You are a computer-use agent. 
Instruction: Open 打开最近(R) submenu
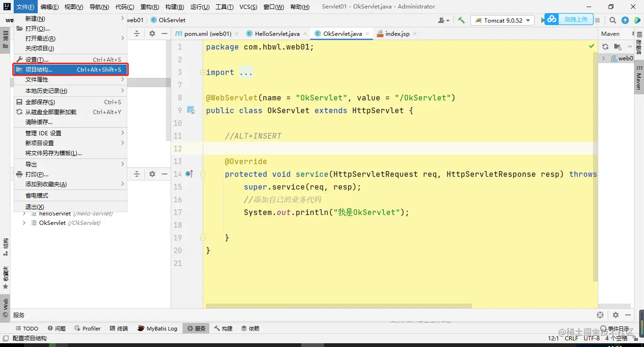(x=70, y=38)
